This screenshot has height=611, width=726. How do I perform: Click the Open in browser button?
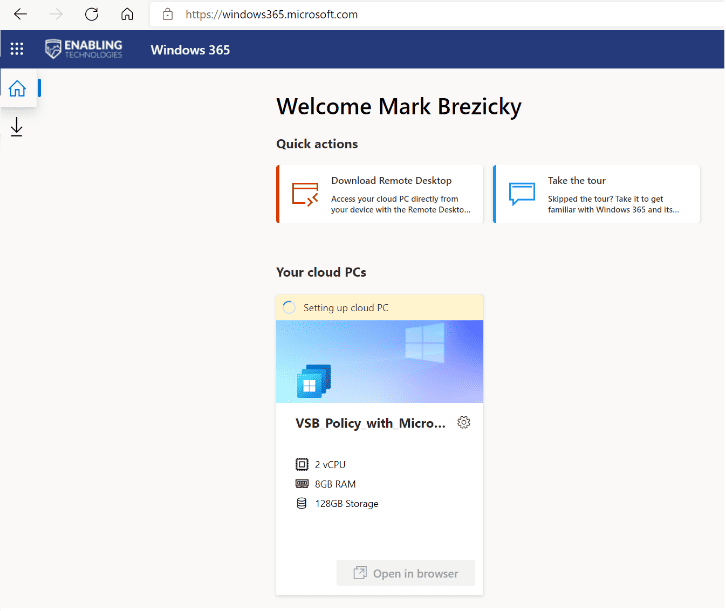(x=406, y=574)
